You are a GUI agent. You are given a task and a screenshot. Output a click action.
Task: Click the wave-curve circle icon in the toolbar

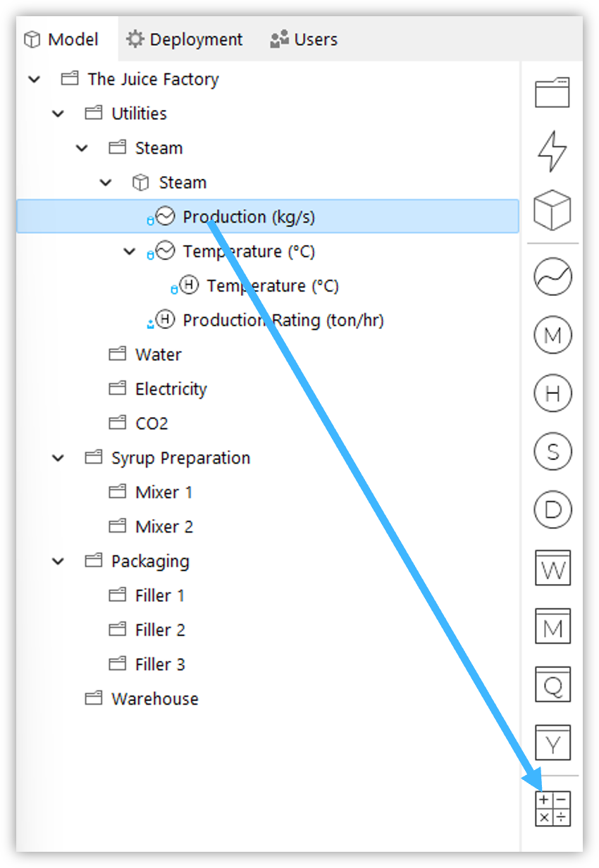[x=552, y=277]
